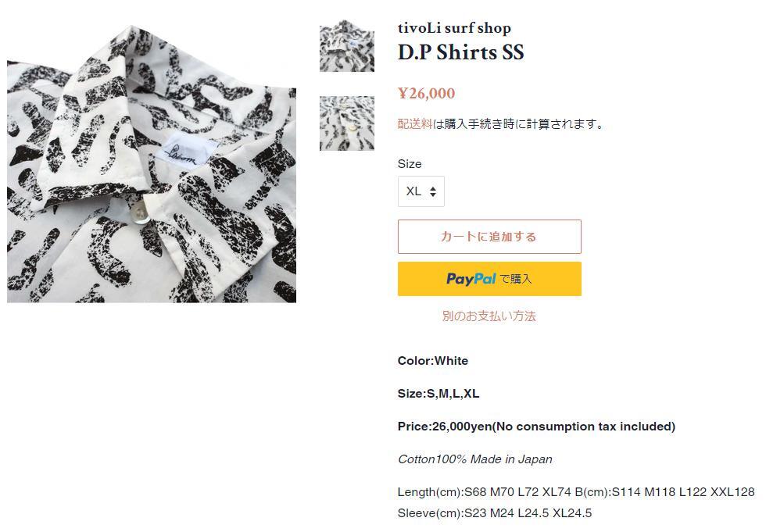Click the Price:26,000yen description line

(x=536, y=427)
